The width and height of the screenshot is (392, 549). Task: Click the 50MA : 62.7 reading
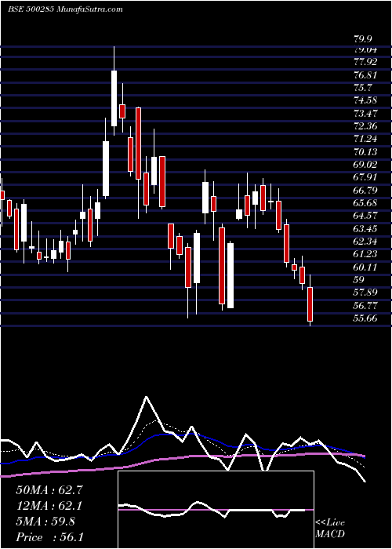pos(49,490)
